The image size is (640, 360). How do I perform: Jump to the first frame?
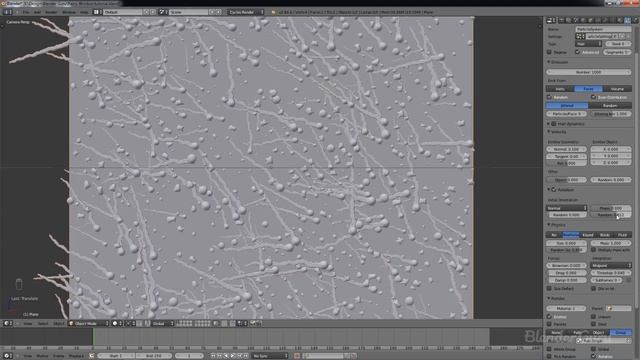click(213, 356)
